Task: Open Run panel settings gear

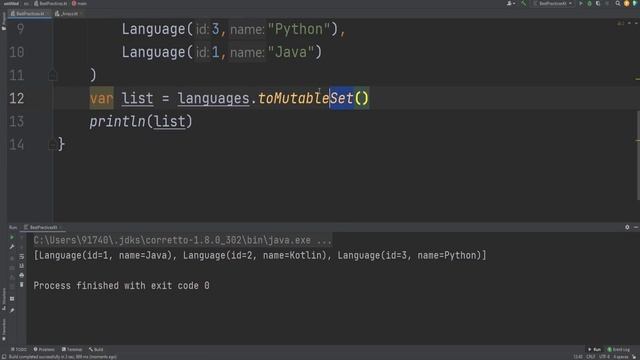Action: pos(627,227)
